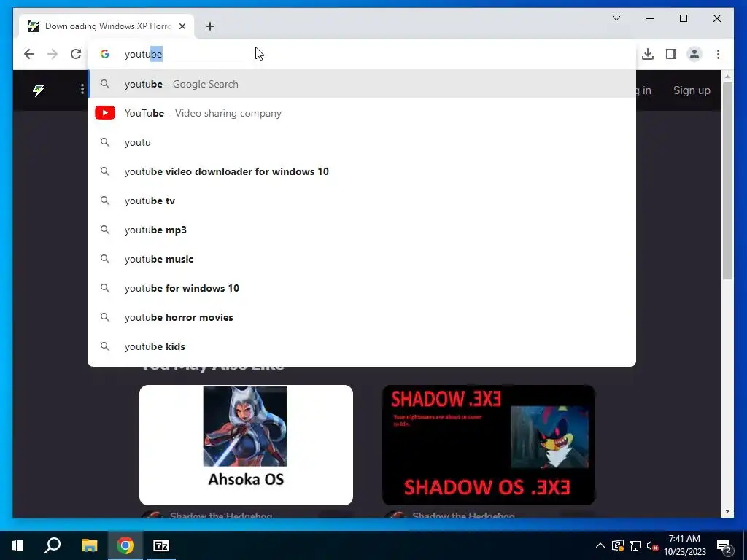Go back using the browser back arrow
Image resolution: width=747 pixels, height=560 pixels.
(x=29, y=54)
